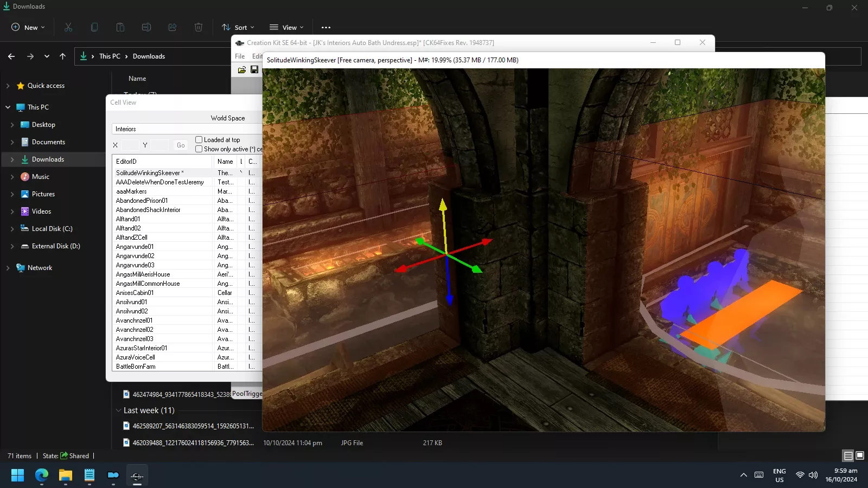Click the Name column header in Explorer
Viewport: 868px width, 488px height.
click(137, 79)
